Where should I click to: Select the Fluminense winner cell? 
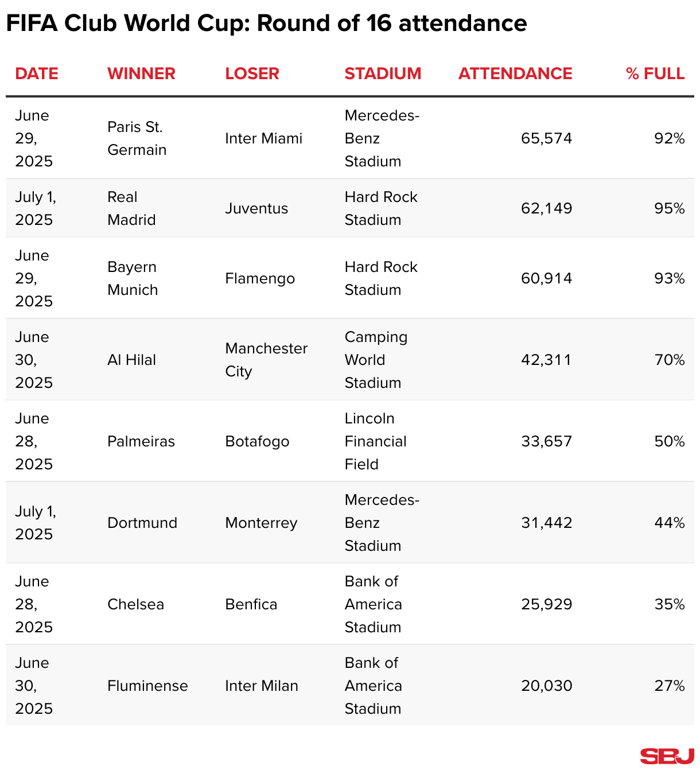(x=147, y=686)
